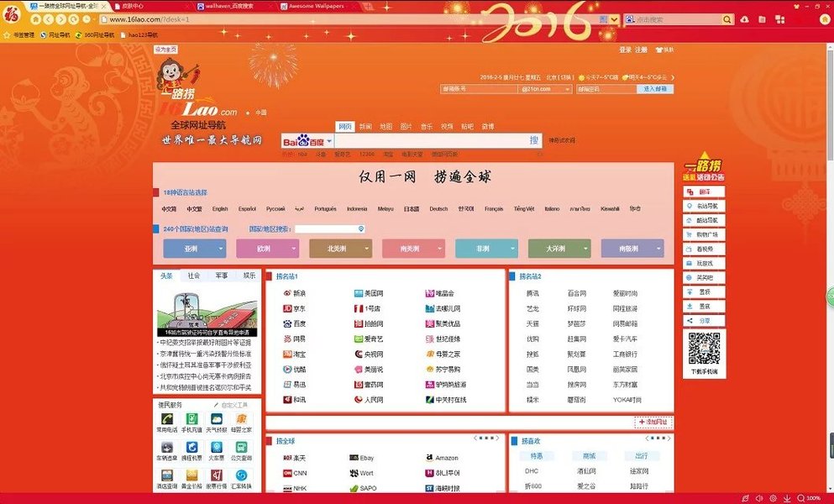The height and width of the screenshot is (504, 834).
Task: Open the Amazon link in 捞全球
Action: [442, 458]
